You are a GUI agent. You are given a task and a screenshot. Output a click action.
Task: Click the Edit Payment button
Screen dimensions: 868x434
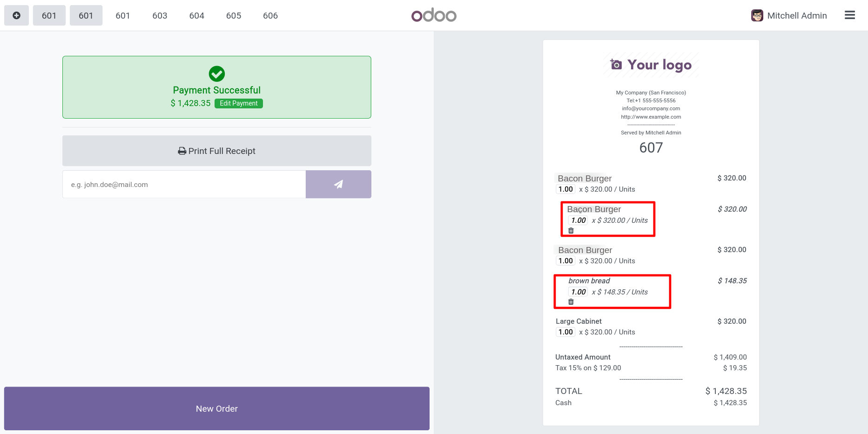pos(239,103)
